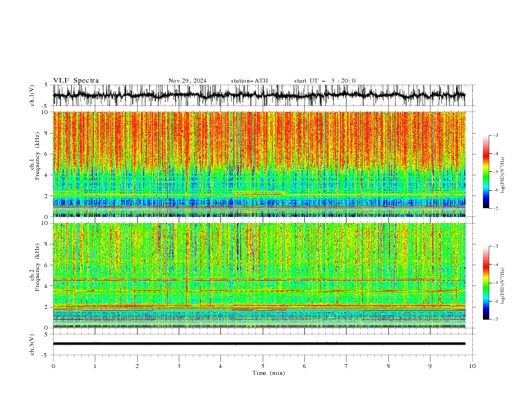The image size is (532, 411).
Task: Click the '5' tick on the time axis
Action: (x=263, y=366)
